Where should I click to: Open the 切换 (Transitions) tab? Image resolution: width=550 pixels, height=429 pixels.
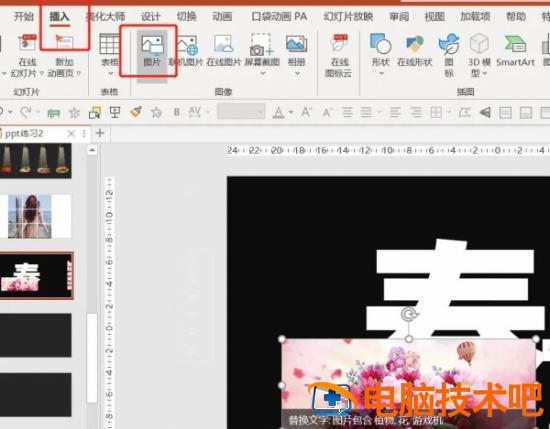click(x=186, y=16)
